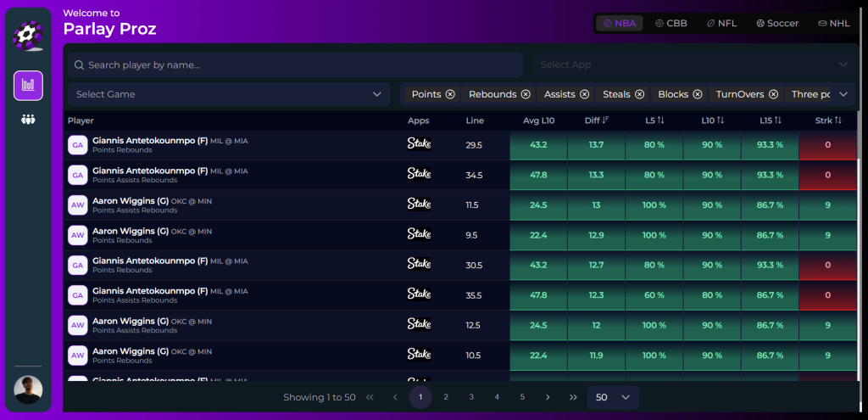
Task: Select Giannis row with line 30.5
Action: coord(461,266)
